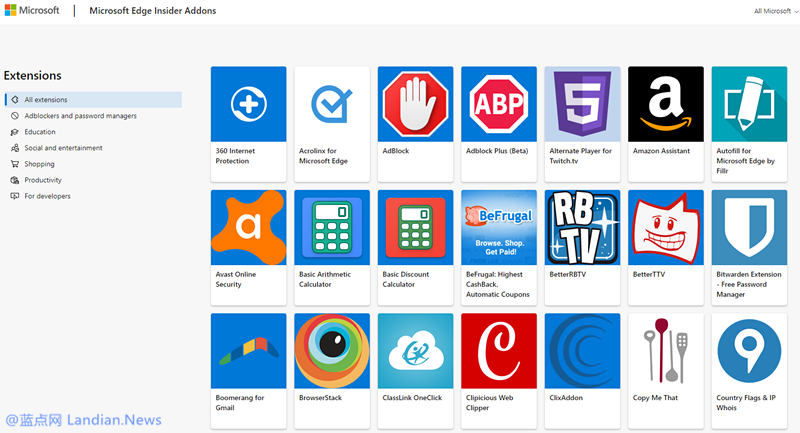Click the BetterTTV smiling face icon
The image size is (800, 433).
(666, 227)
